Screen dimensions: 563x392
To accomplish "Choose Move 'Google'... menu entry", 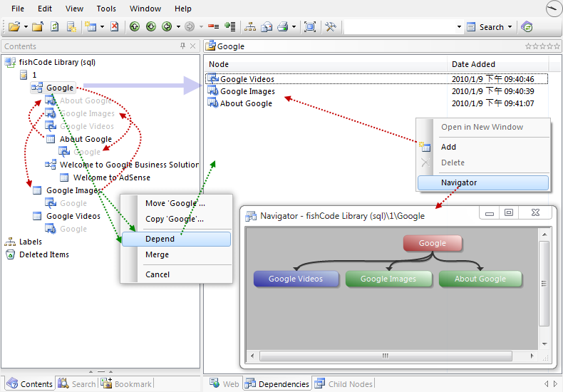I will (176, 203).
